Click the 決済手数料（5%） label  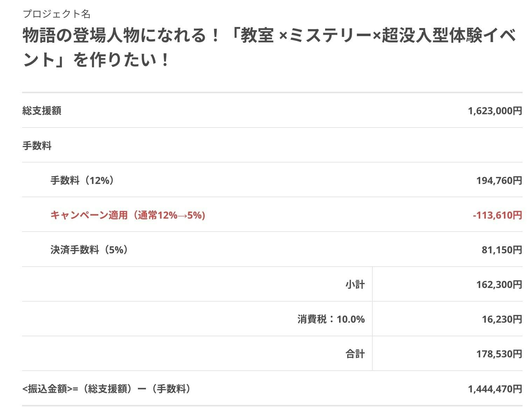[x=90, y=250]
